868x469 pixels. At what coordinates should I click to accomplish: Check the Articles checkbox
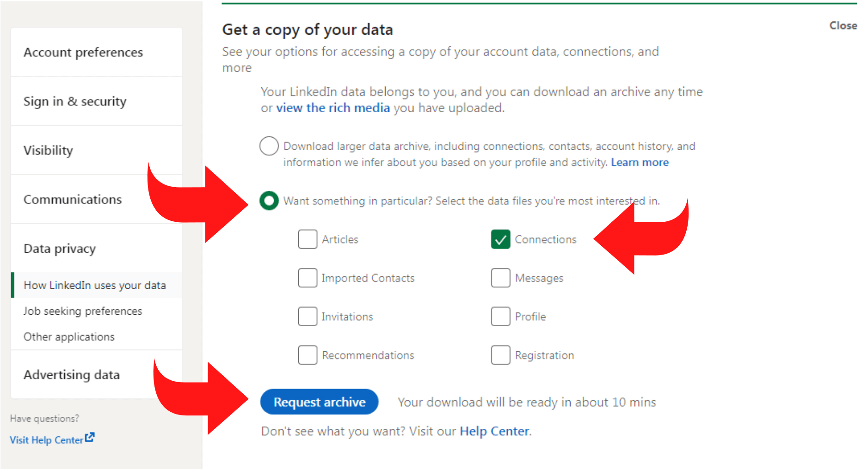coord(308,239)
